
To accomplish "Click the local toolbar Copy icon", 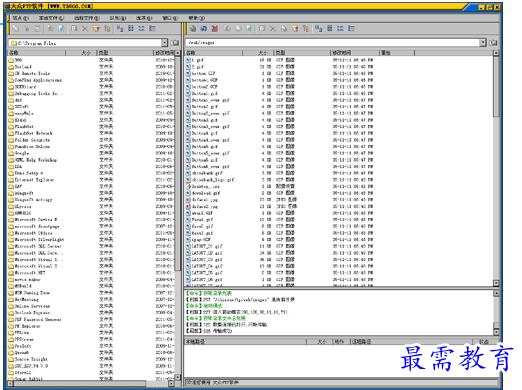I will pyautogui.click(x=16, y=29).
